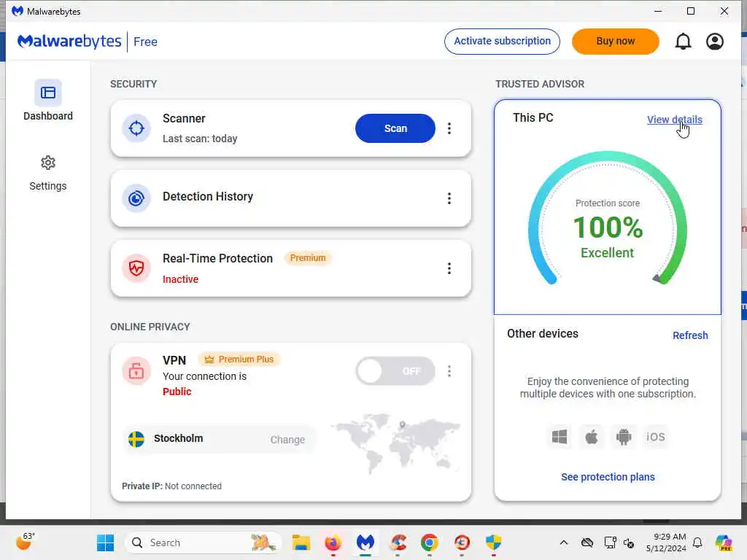The height and width of the screenshot is (560, 747).
Task: Click the Premium badge on Real-Time Protection
Action: point(308,257)
